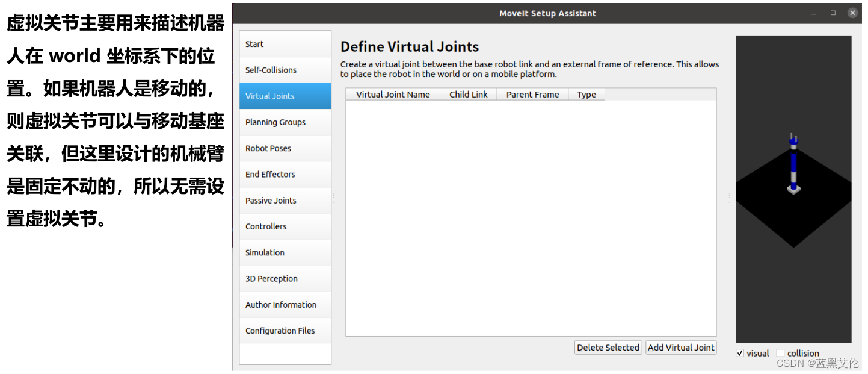Viewport: 868px width, 374px height.
Task: Close the MoveIt Setup Assistant window
Action: point(852,13)
